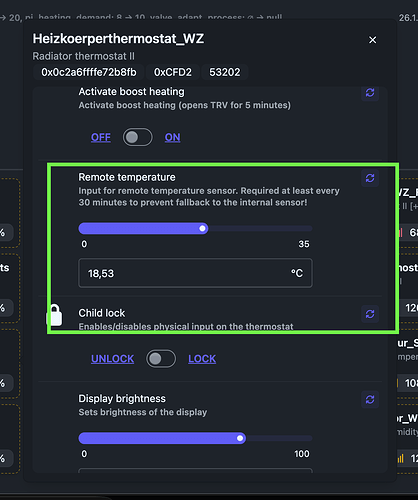Click the Display brightness input field below slider

pyautogui.click(x=195, y=470)
